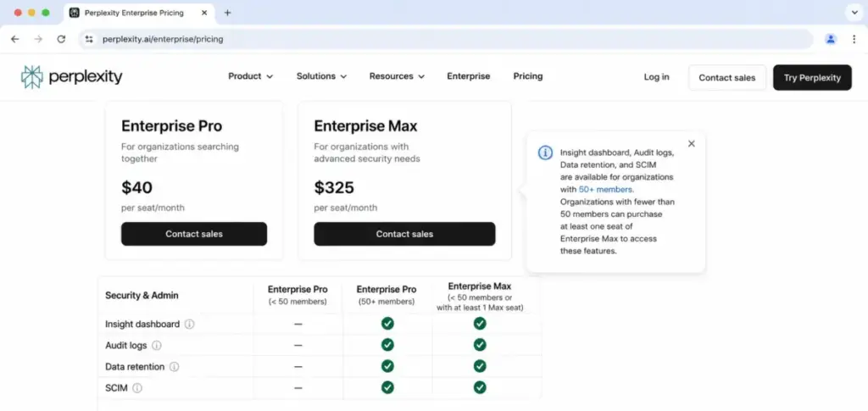Open the Enterprise nav link

tap(468, 76)
